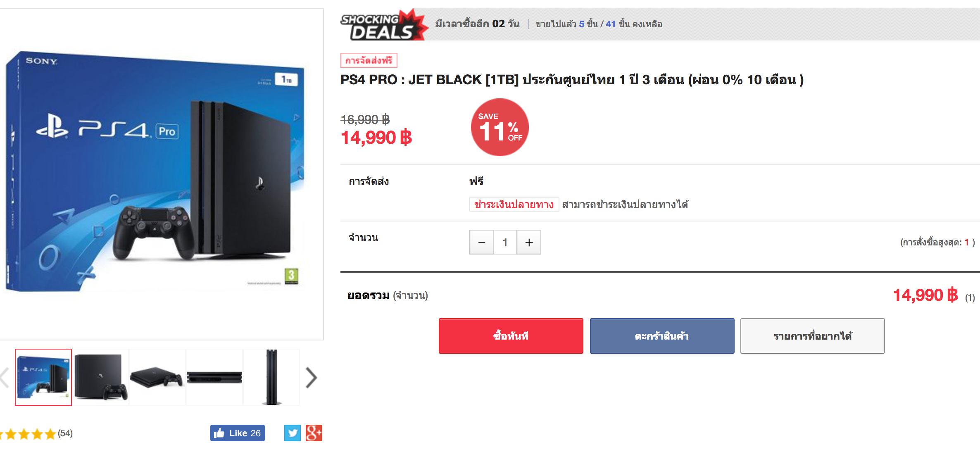Add item via blue ตะกร้าสินค้า cart button
The image size is (980, 452).
pyautogui.click(x=662, y=336)
